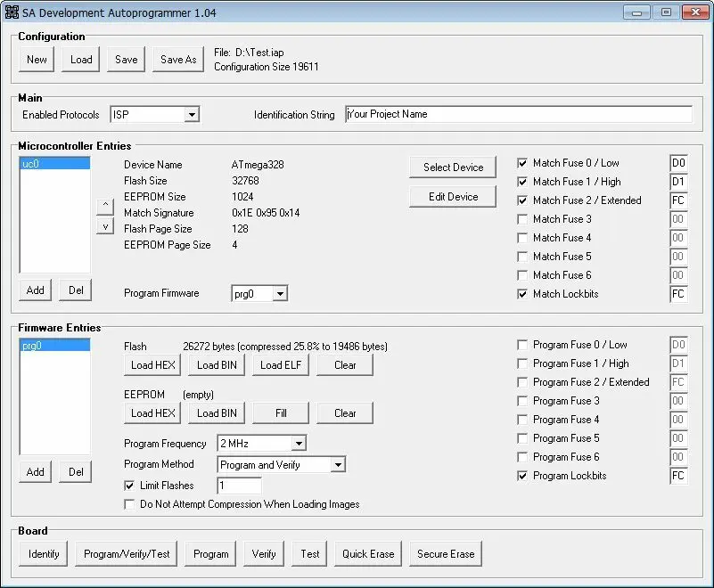Click the New configuration button

click(37, 59)
